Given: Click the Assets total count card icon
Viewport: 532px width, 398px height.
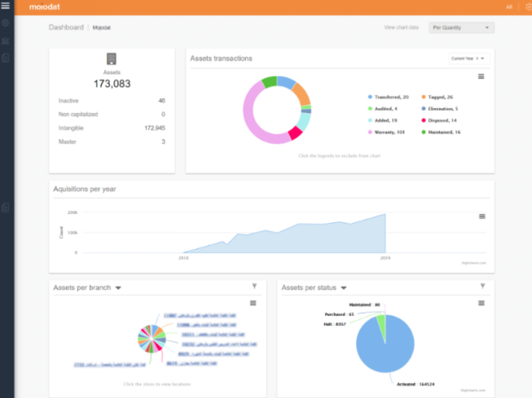Looking at the screenshot, I should (111, 59).
